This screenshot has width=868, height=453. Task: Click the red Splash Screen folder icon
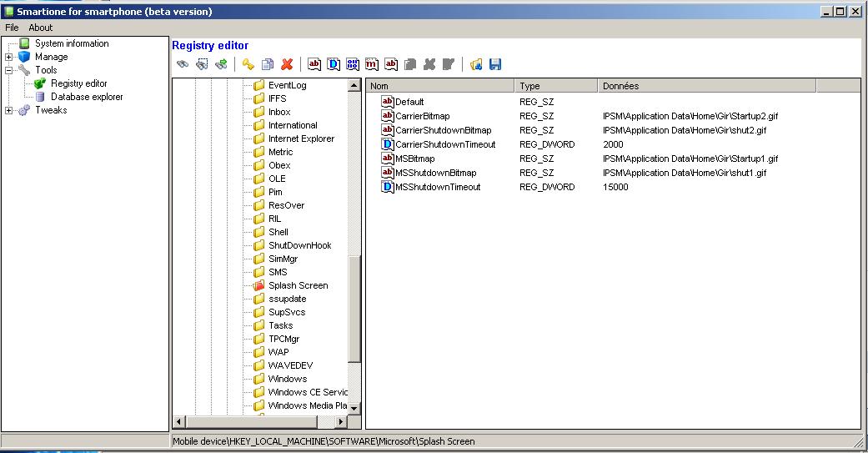point(258,286)
